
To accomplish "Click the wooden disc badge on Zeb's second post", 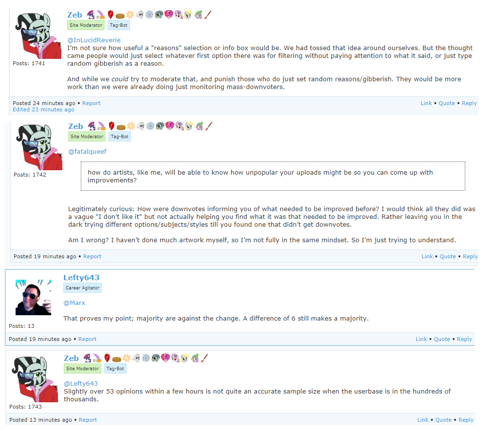I will point(121,127).
